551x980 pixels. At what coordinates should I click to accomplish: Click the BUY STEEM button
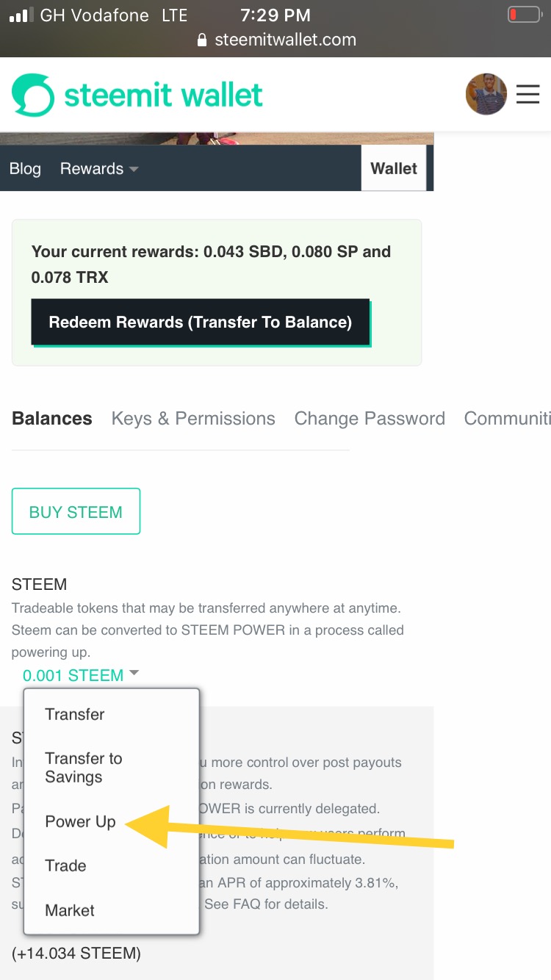click(76, 511)
